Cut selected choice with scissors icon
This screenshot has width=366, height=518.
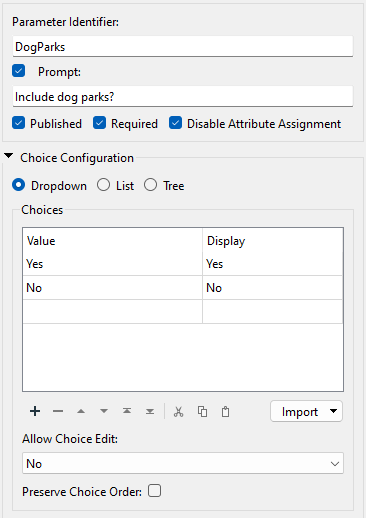tap(179, 412)
